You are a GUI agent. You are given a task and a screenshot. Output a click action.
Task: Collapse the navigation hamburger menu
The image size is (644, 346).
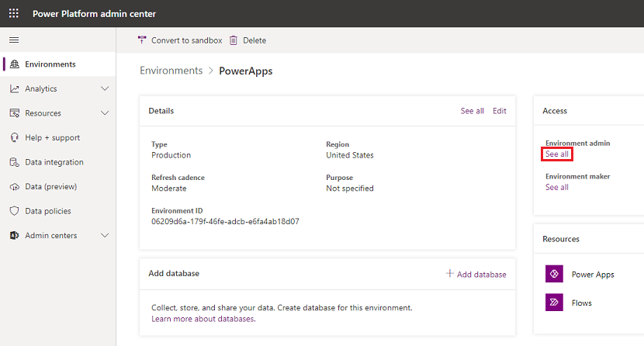point(14,40)
